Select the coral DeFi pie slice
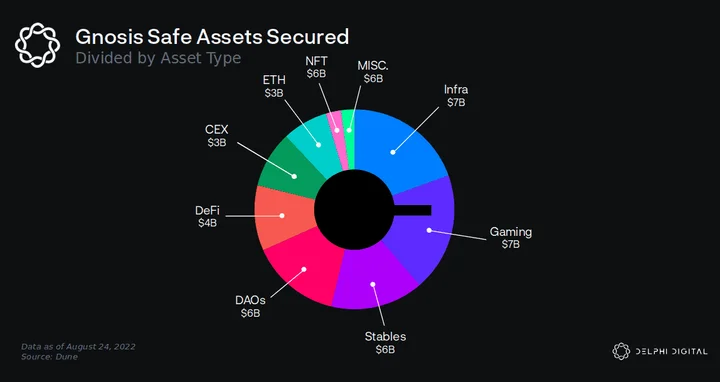720x382 pixels. [282, 216]
